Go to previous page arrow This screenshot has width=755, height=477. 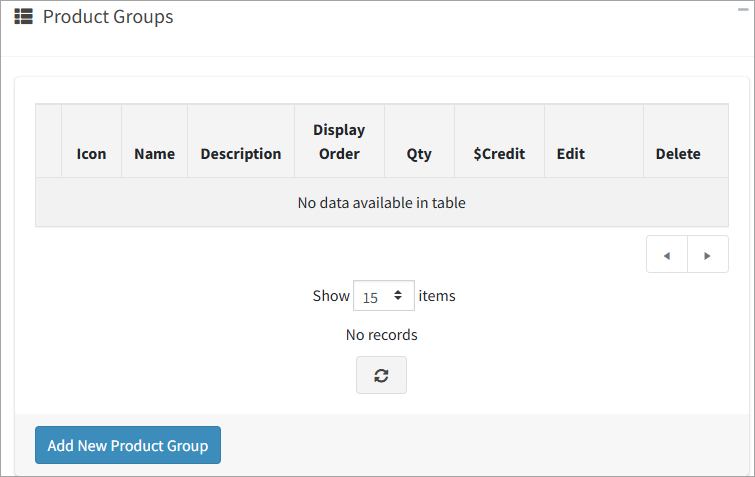pyautogui.click(x=667, y=255)
